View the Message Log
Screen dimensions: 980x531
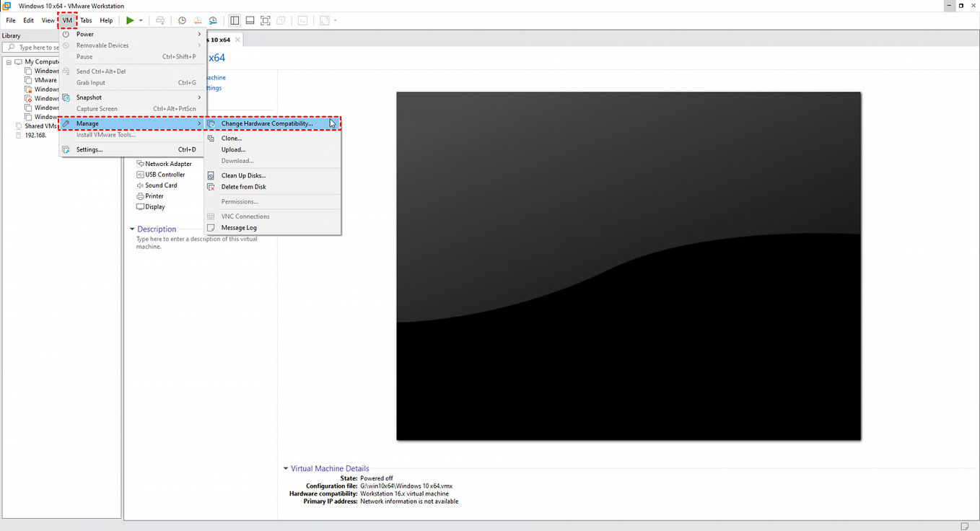(x=240, y=227)
